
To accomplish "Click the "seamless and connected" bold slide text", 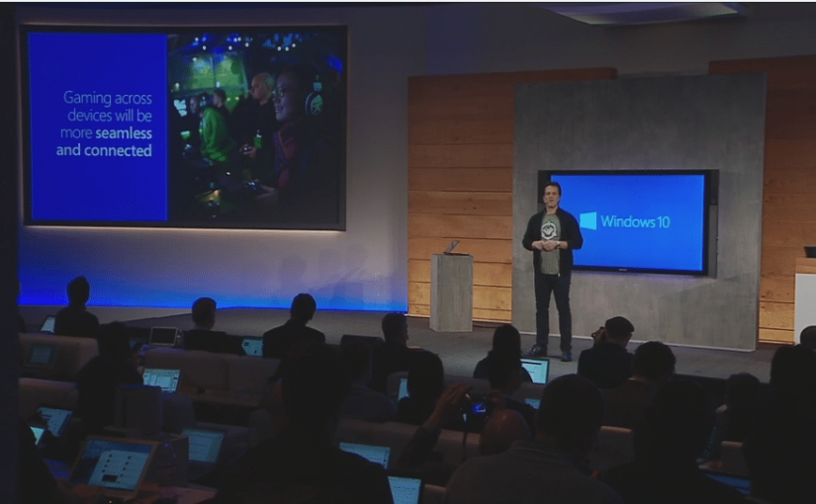I will pos(104,141).
